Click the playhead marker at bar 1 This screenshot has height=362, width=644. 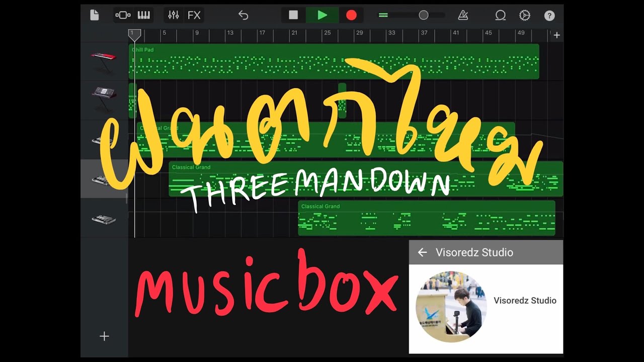pos(134,35)
